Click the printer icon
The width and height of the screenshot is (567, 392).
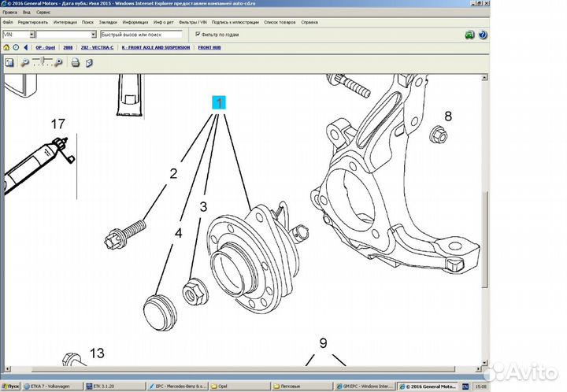(x=75, y=61)
